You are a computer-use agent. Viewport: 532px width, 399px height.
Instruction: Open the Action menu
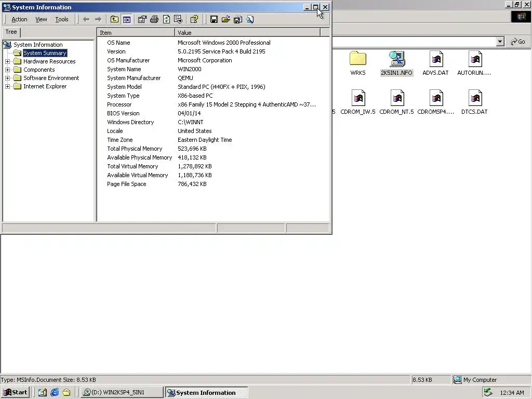(x=19, y=19)
